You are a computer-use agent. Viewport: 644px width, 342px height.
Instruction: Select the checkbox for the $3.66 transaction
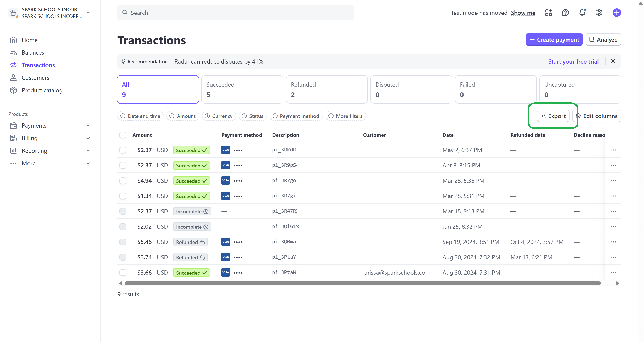123,273
